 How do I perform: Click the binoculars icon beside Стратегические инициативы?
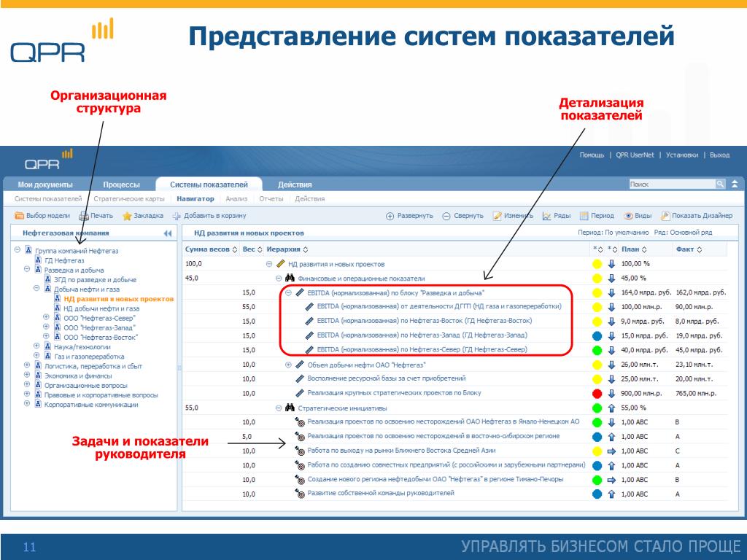point(290,408)
